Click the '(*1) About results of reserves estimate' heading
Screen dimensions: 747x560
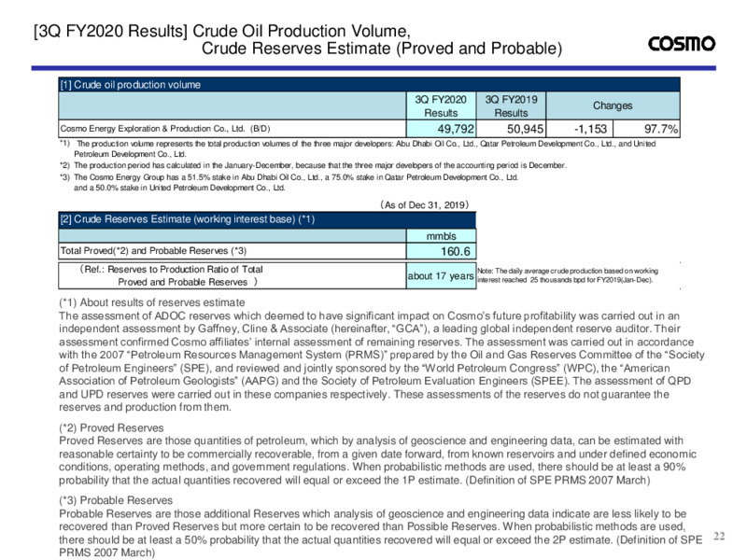tap(152, 302)
